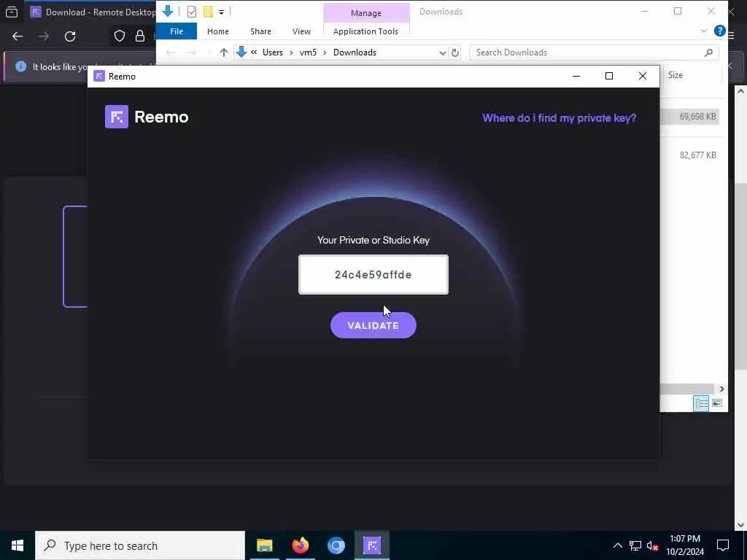This screenshot has height=560, width=747.
Task: Reload the page in Firefox
Action: point(70,36)
